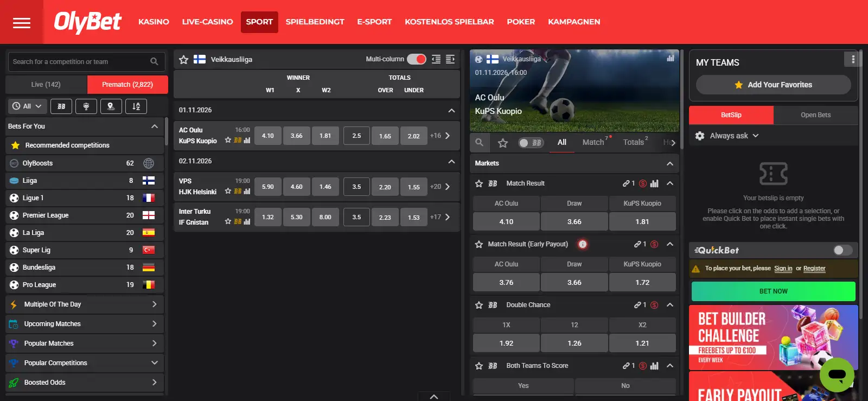Click the green BET NOW button
The width and height of the screenshot is (868, 401).
773,291
